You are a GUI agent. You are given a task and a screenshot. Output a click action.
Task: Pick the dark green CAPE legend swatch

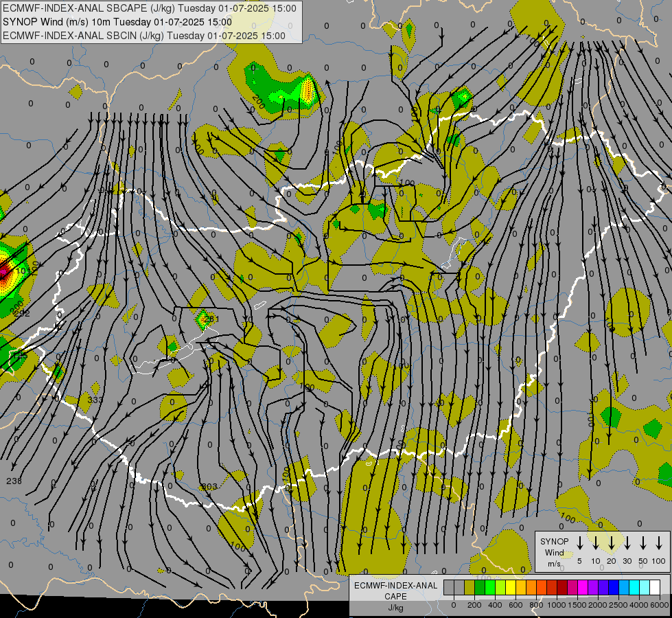[x=480, y=587]
